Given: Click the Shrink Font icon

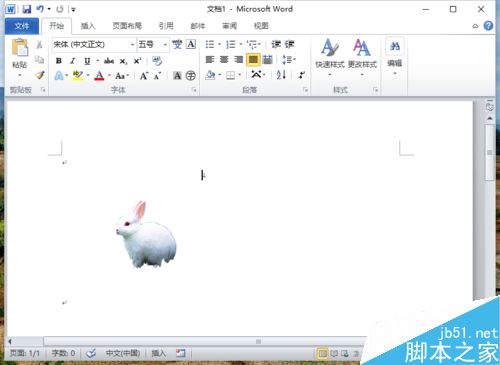Looking at the screenshot, I should (157, 76).
